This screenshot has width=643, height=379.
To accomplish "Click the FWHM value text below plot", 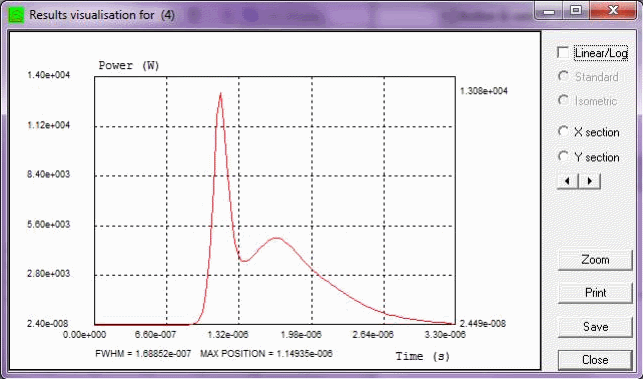I will 143,354.
